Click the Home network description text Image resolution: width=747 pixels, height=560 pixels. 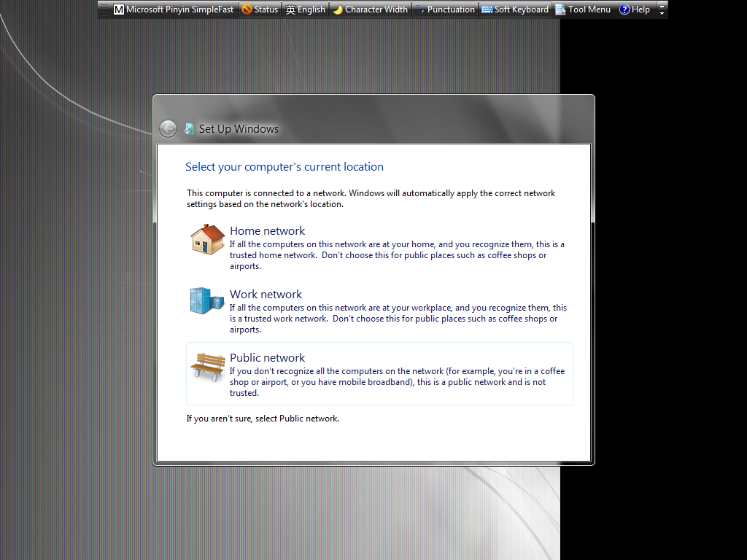397,255
